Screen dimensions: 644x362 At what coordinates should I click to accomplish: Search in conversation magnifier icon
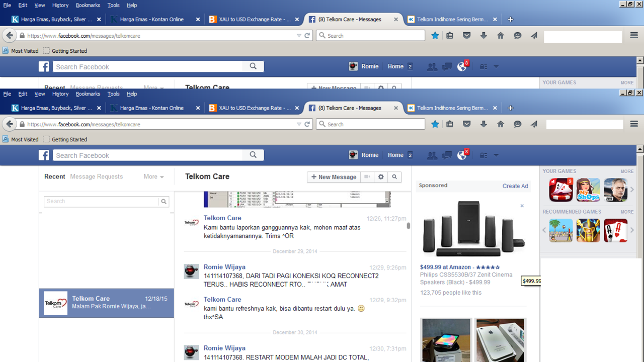coord(394,177)
